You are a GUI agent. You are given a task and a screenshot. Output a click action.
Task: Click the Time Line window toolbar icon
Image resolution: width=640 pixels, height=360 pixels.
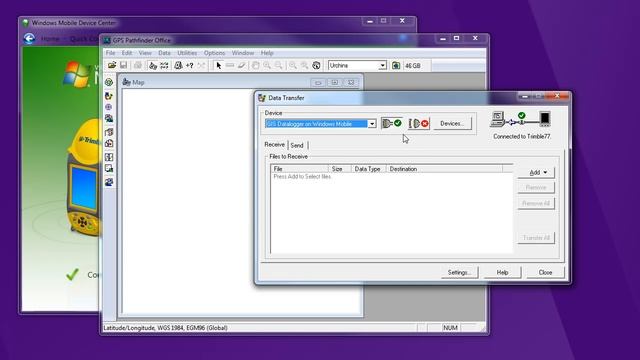click(164, 65)
